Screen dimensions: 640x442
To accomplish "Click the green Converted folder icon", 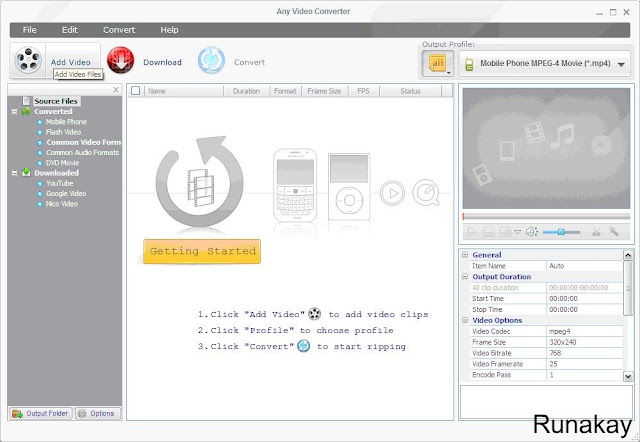I will coord(26,111).
